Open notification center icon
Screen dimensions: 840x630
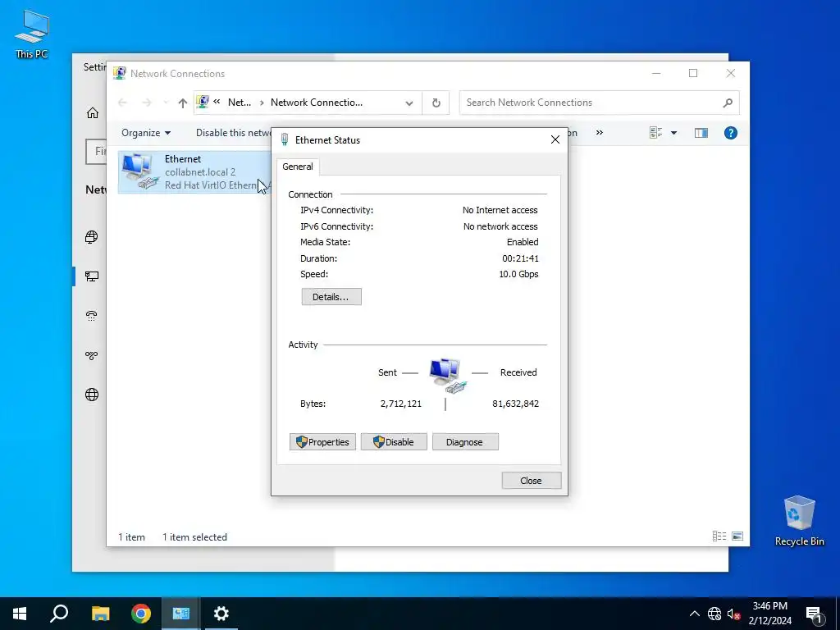pos(814,614)
